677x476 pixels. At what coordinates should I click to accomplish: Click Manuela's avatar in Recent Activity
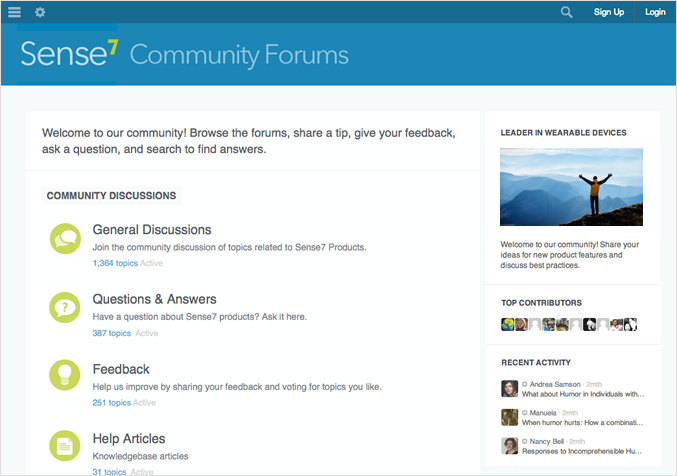click(509, 417)
